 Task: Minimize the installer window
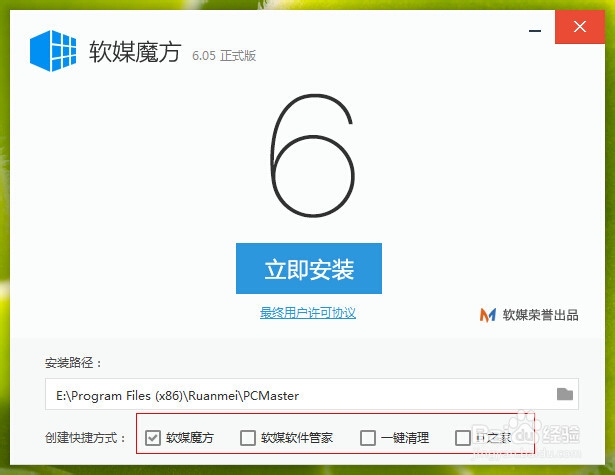tap(535, 30)
